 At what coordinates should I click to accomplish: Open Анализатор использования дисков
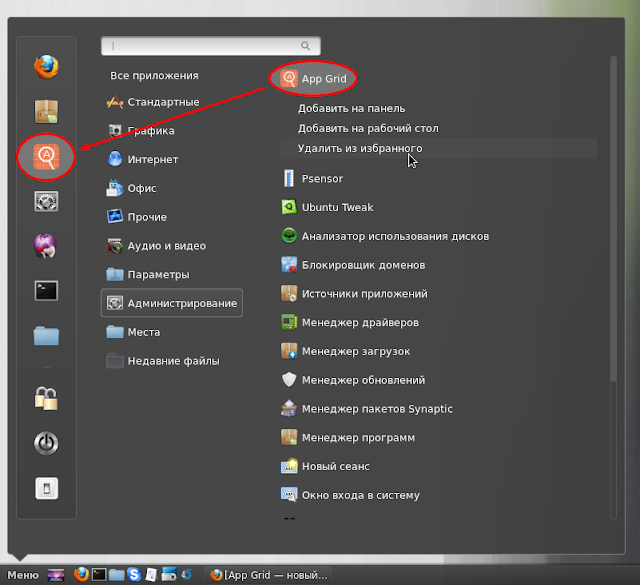tap(385, 236)
